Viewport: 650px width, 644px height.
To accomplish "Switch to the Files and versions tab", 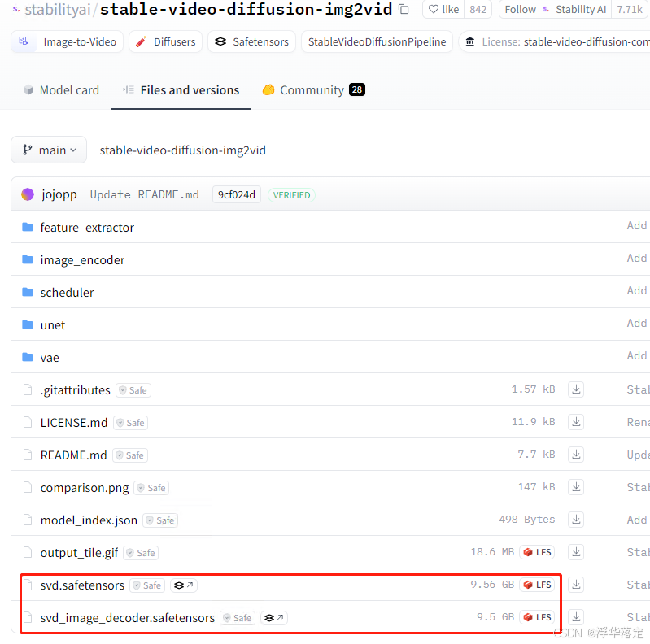I will (181, 90).
